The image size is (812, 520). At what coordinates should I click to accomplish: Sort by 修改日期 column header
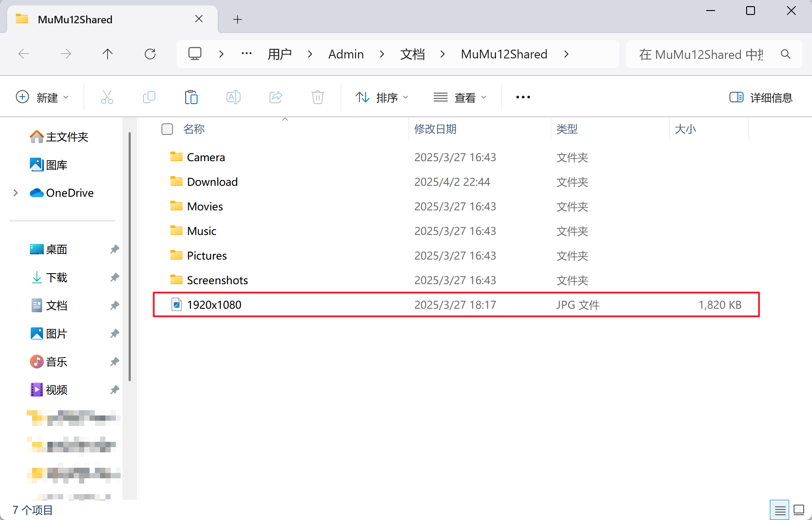pos(435,129)
